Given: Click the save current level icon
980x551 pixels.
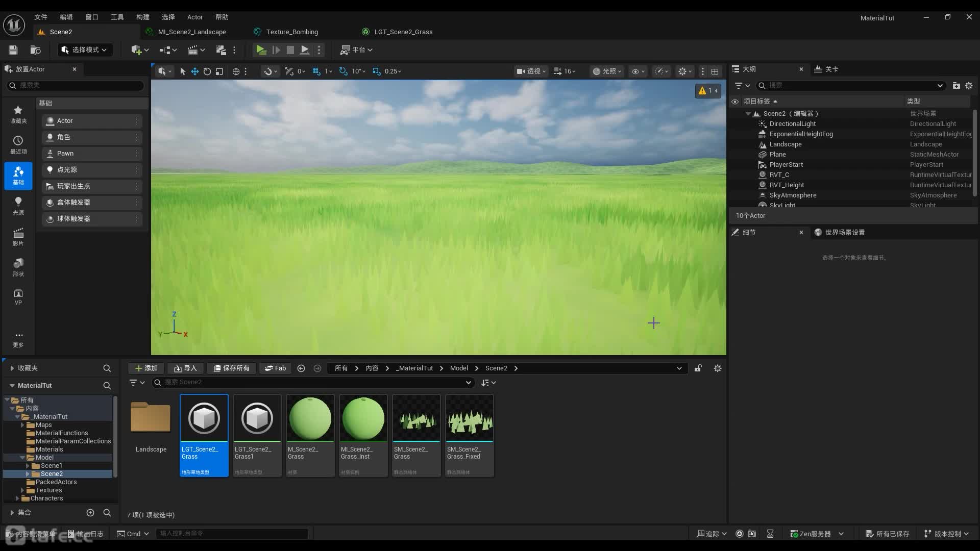Looking at the screenshot, I should tap(13, 50).
